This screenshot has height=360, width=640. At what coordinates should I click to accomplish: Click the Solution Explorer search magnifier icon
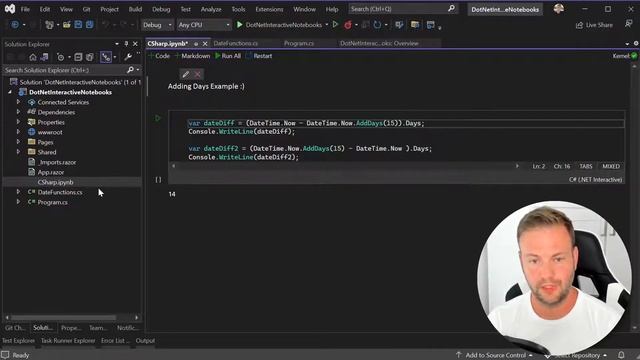tap(130, 70)
